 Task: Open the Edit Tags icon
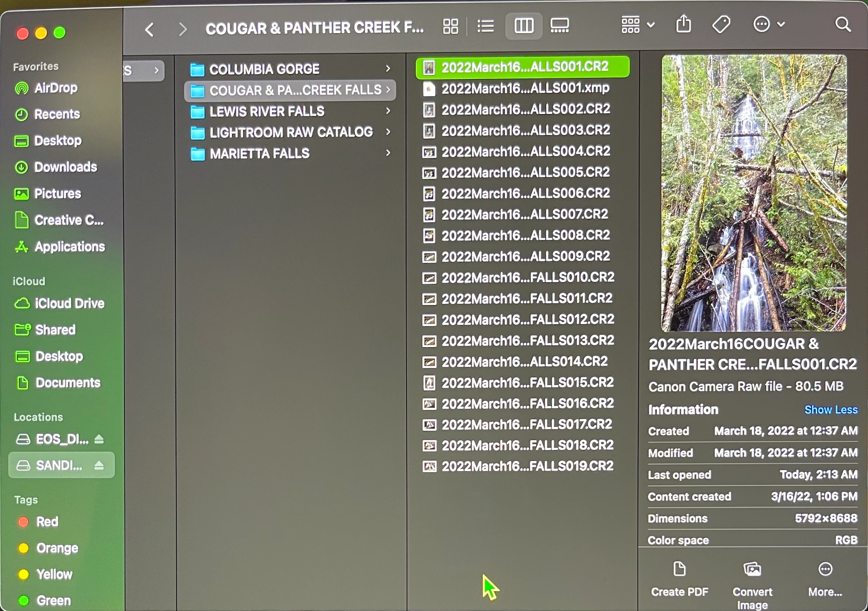(721, 24)
